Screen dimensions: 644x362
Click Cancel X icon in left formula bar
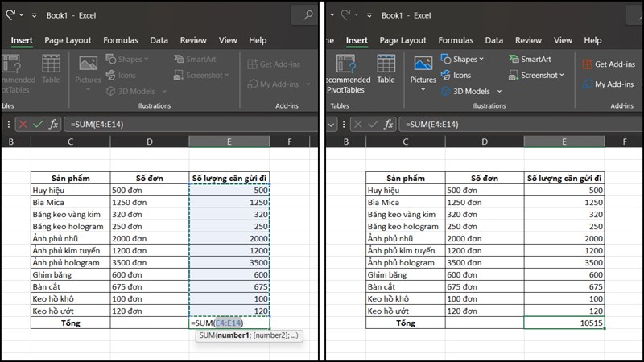click(23, 125)
